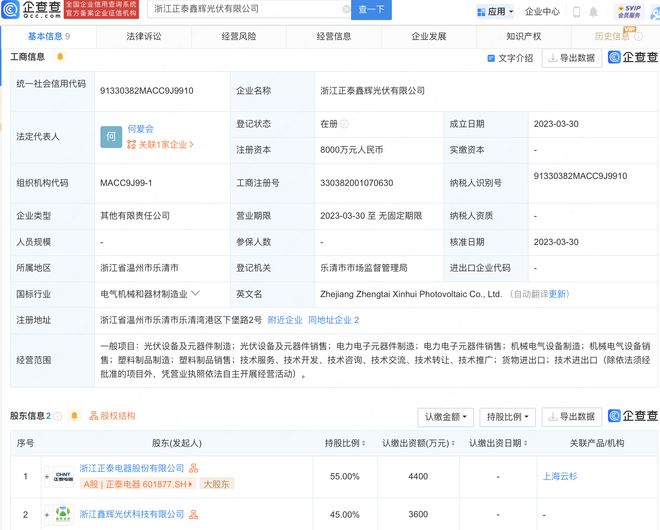Click the info icon beside 在册 status
The image size is (660, 530).
(x=344, y=125)
